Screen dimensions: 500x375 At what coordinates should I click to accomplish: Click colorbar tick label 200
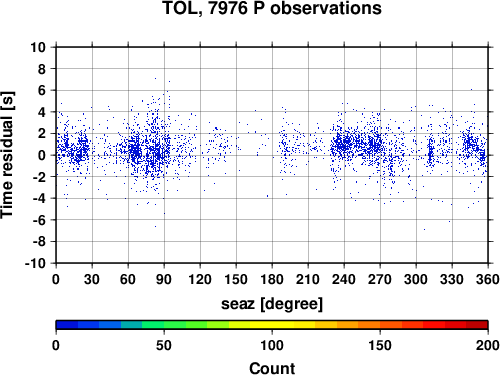point(487,345)
